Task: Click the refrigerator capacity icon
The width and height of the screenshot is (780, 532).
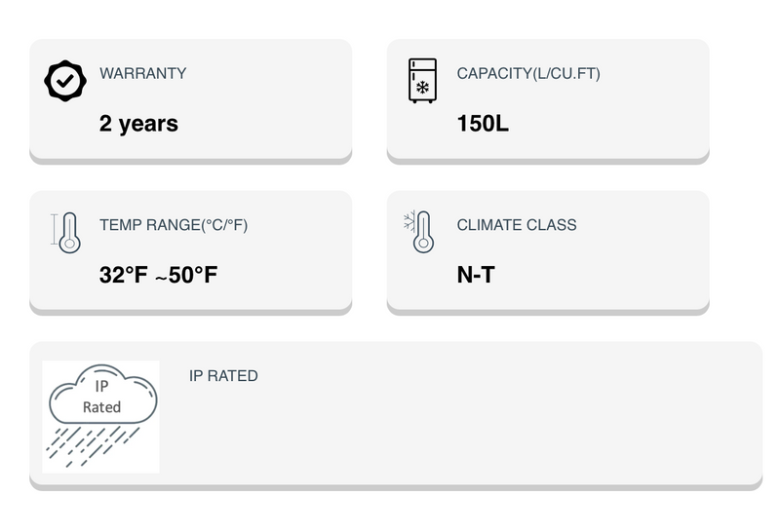Action: click(x=422, y=81)
